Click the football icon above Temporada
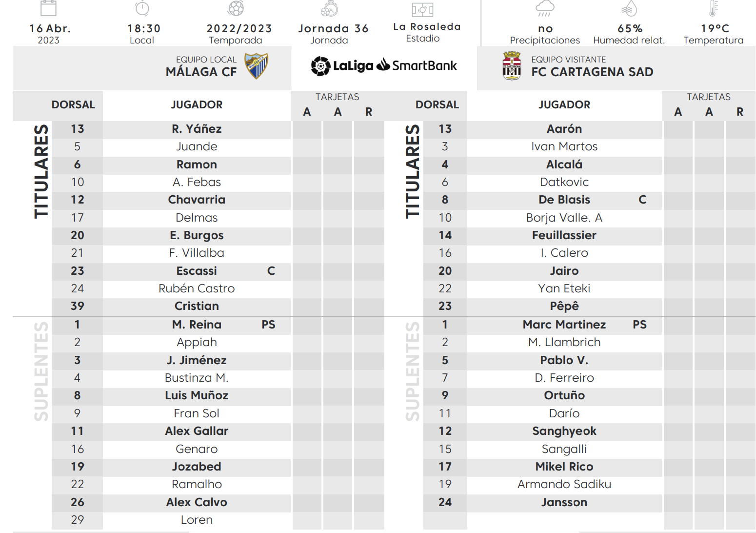Viewport: 756px width, 533px height. coord(236,8)
